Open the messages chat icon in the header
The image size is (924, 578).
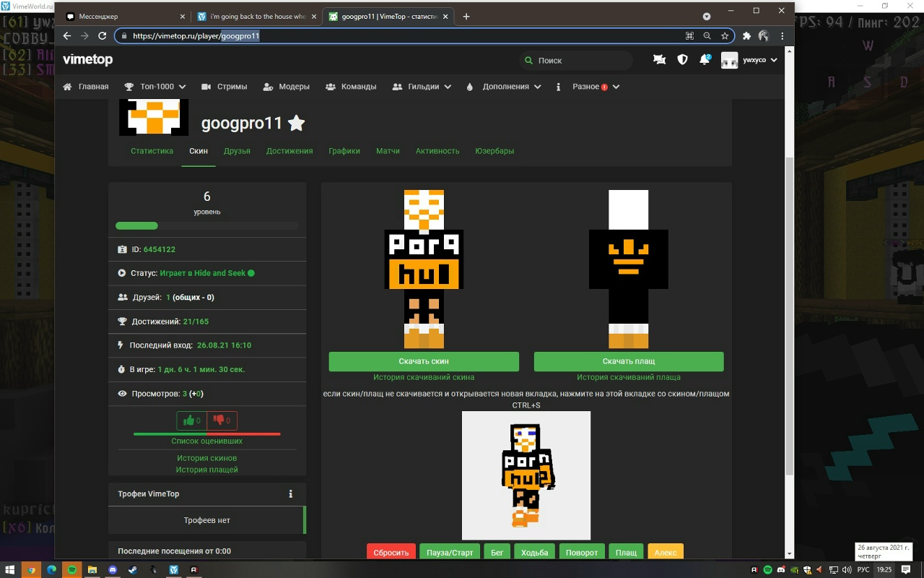(x=659, y=60)
